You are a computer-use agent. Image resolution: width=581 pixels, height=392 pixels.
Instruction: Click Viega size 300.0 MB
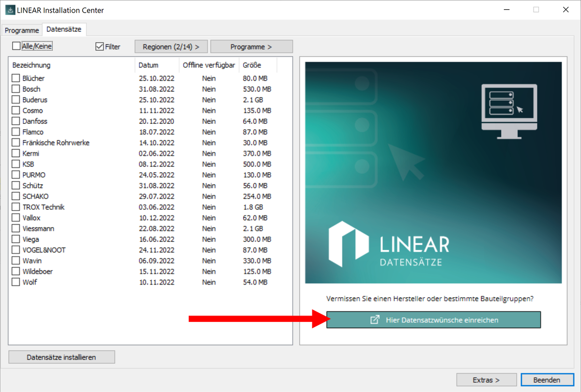click(257, 239)
